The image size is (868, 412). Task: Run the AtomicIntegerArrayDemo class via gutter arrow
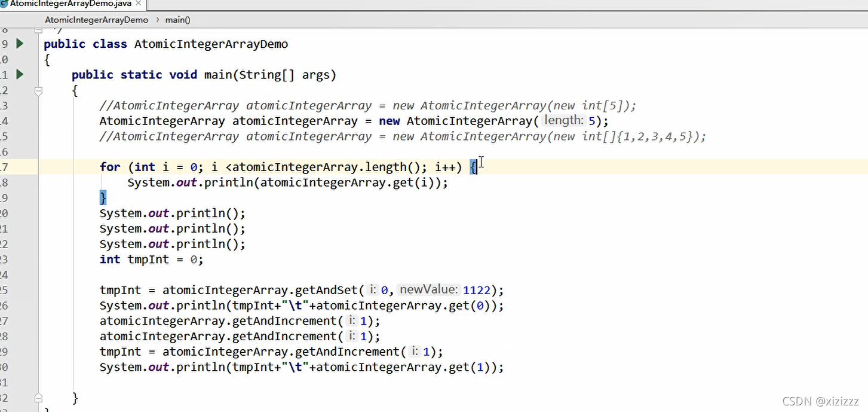pos(20,43)
